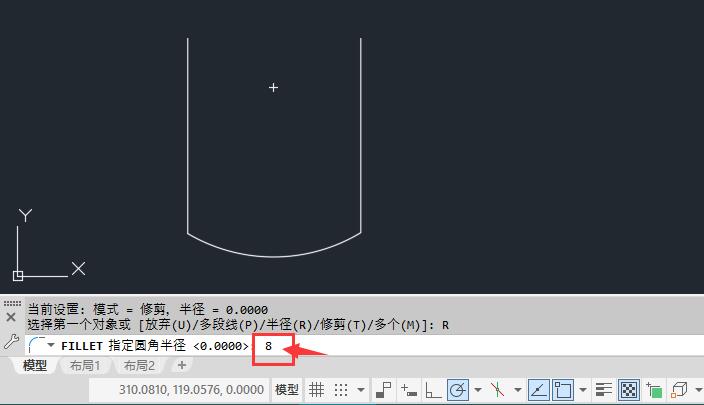
Task: Toggle ortho mode right-angle icon
Action: [x=433, y=390]
